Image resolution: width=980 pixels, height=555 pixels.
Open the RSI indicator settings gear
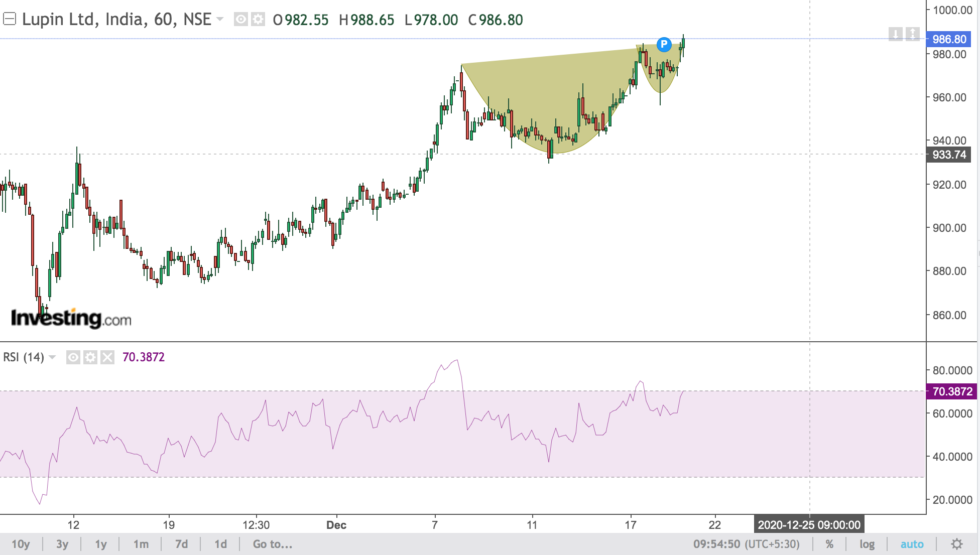tap(90, 357)
